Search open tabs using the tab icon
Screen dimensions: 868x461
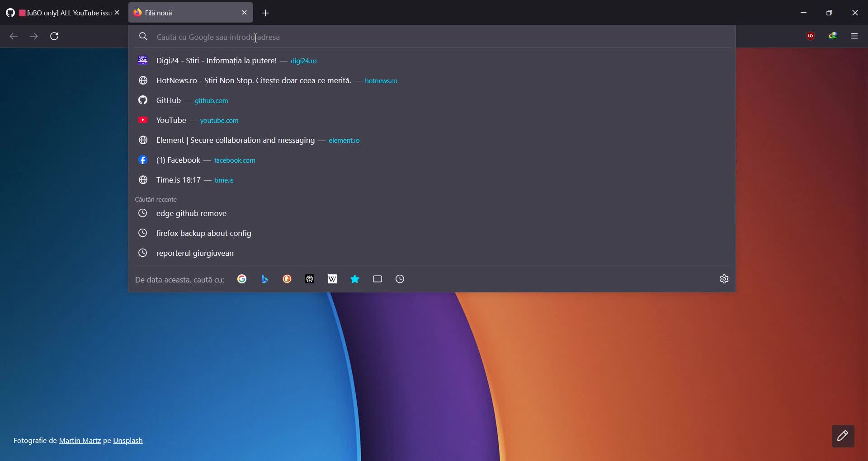coord(377,279)
